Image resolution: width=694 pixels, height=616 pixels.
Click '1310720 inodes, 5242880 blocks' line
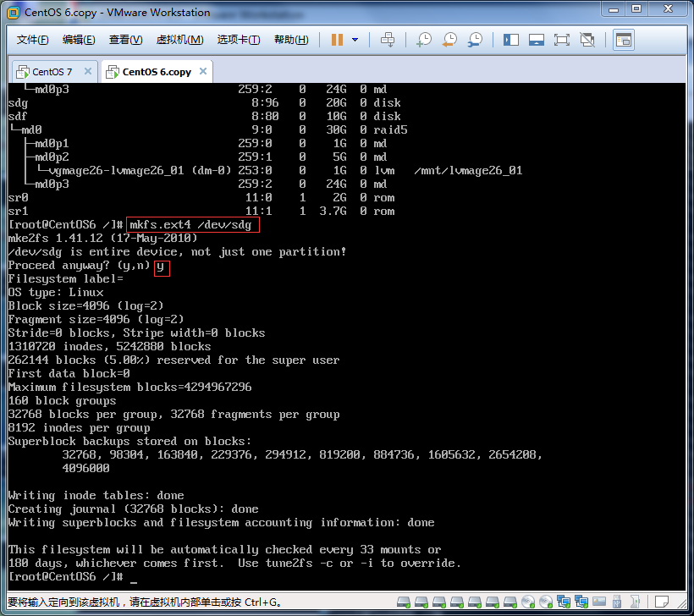[x=109, y=347]
